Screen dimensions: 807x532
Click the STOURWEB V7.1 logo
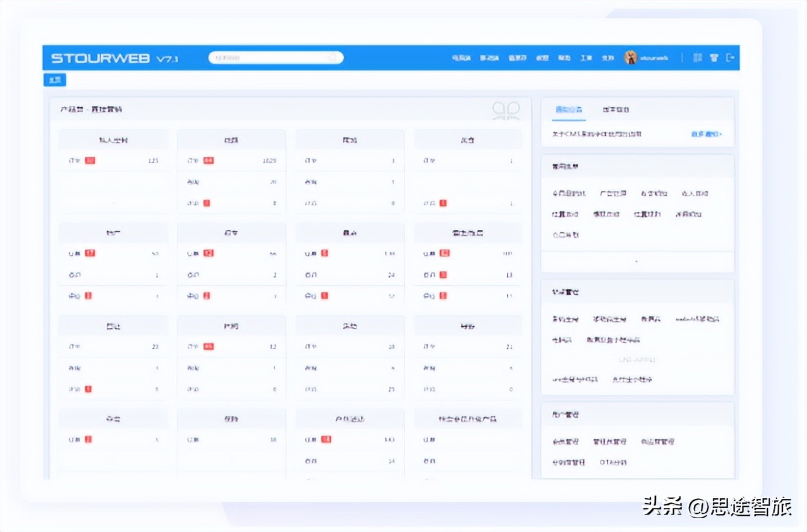pos(114,58)
